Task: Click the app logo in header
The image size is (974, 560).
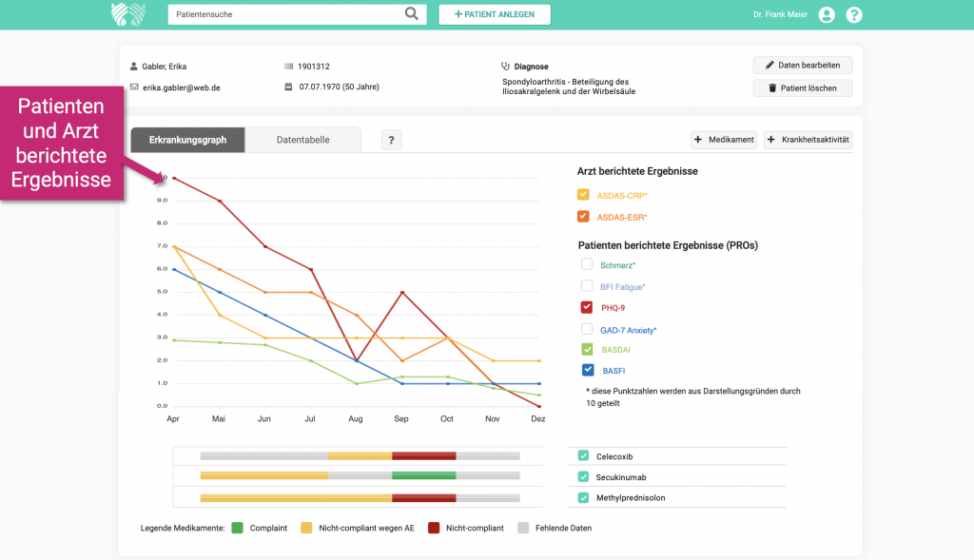Action: (x=127, y=14)
